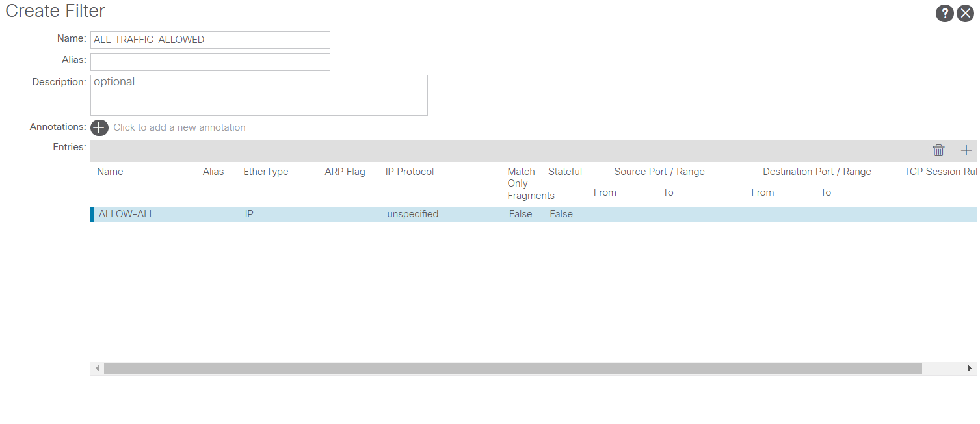This screenshot has height=424, width=980.
Task: Delete selected entry with trash icon
Action: [938, 150]
